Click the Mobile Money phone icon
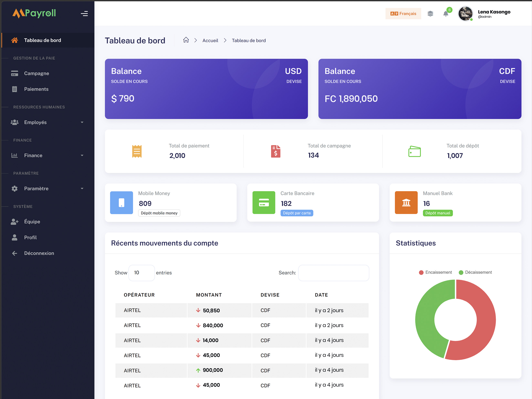The width and height of the screenshot is (532, 399). [x=122, y=202]
